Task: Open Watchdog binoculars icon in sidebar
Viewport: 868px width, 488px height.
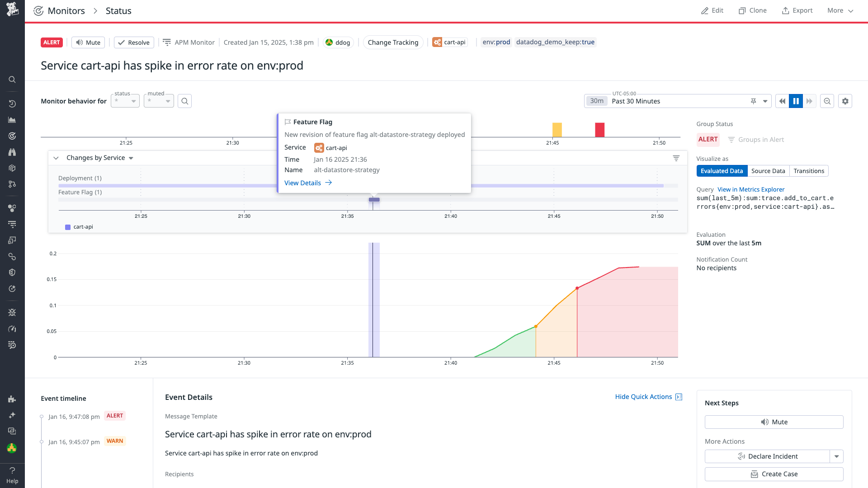Action: coord(12,152)
